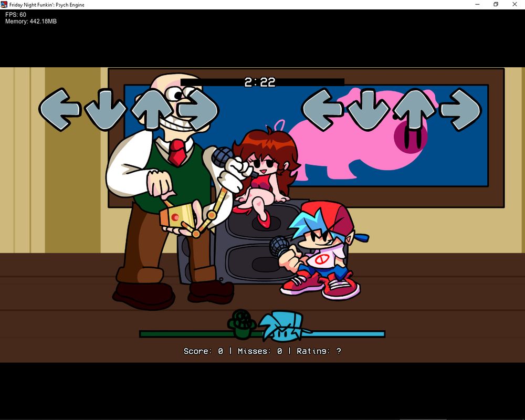Minimize the Psych Engine window

[x=477, y=4]
